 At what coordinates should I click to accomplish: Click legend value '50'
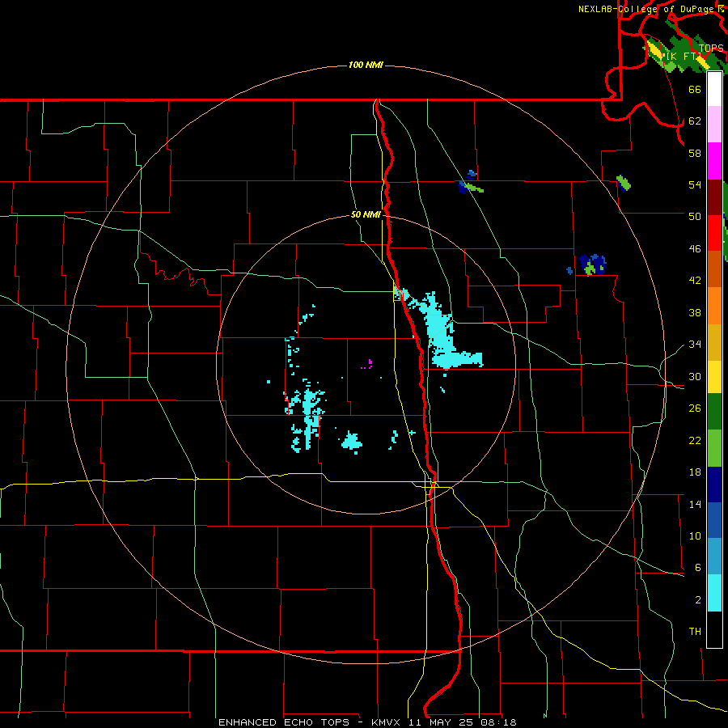coord(695,217)
